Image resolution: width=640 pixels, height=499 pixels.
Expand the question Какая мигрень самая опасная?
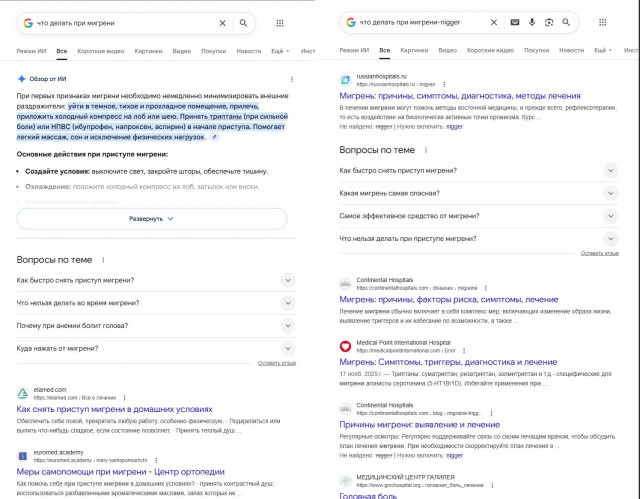610,193
